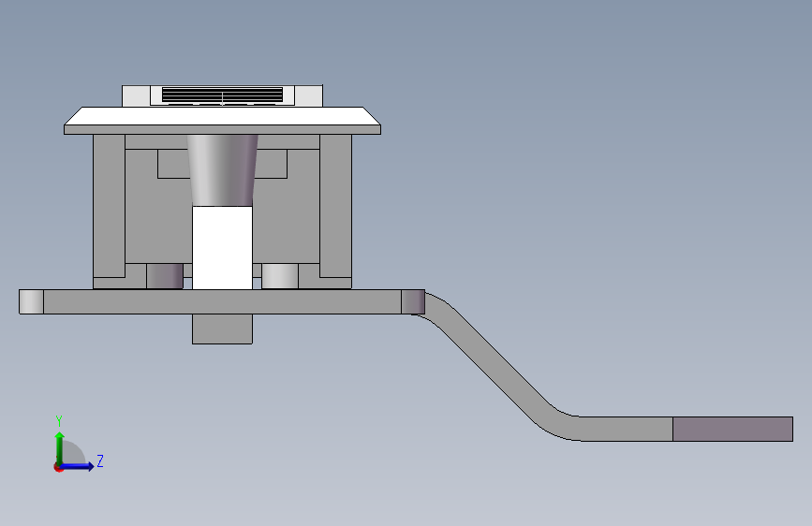Select the dark grip end of the handle

pyautogui.click(x=732, y=430)
